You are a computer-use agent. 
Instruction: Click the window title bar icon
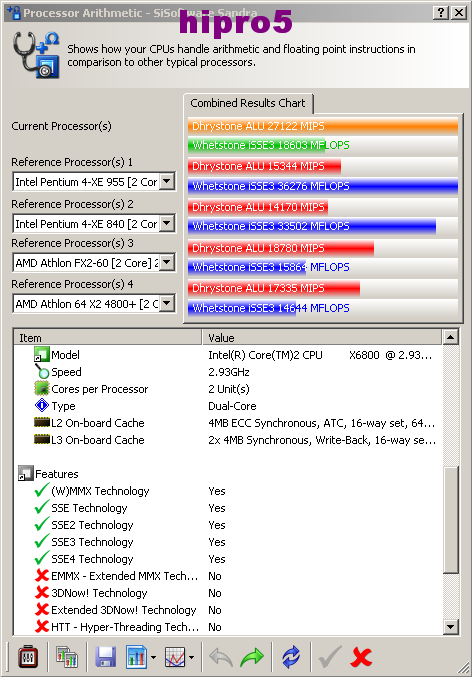(x=13, y=13)
